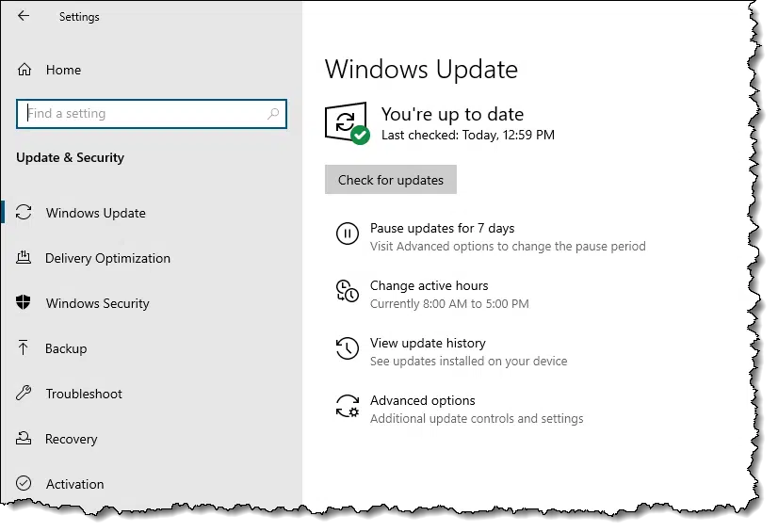Click "Last checked: Today, 12:59 PM" text
The image size is (778, 532).
pos(468,135)
